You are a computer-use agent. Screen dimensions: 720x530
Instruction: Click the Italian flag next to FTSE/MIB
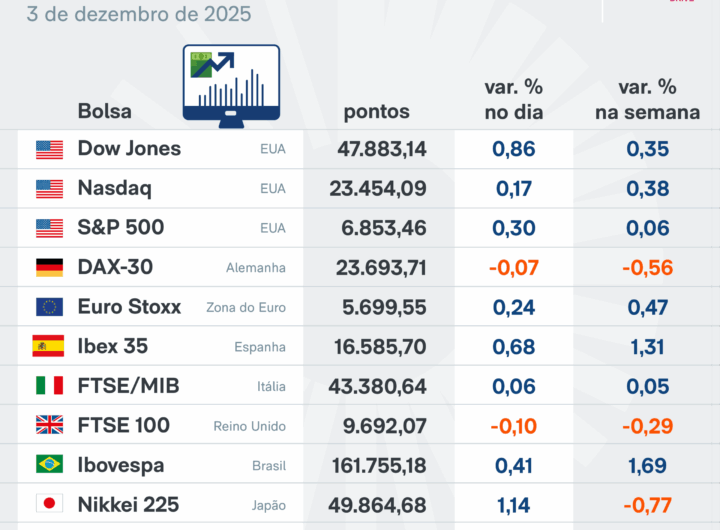coord(49,386)
